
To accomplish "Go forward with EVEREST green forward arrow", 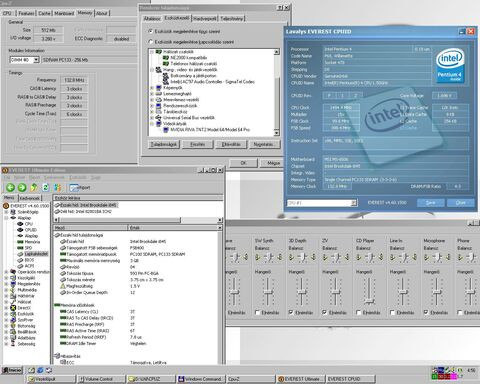I will 22,188.
